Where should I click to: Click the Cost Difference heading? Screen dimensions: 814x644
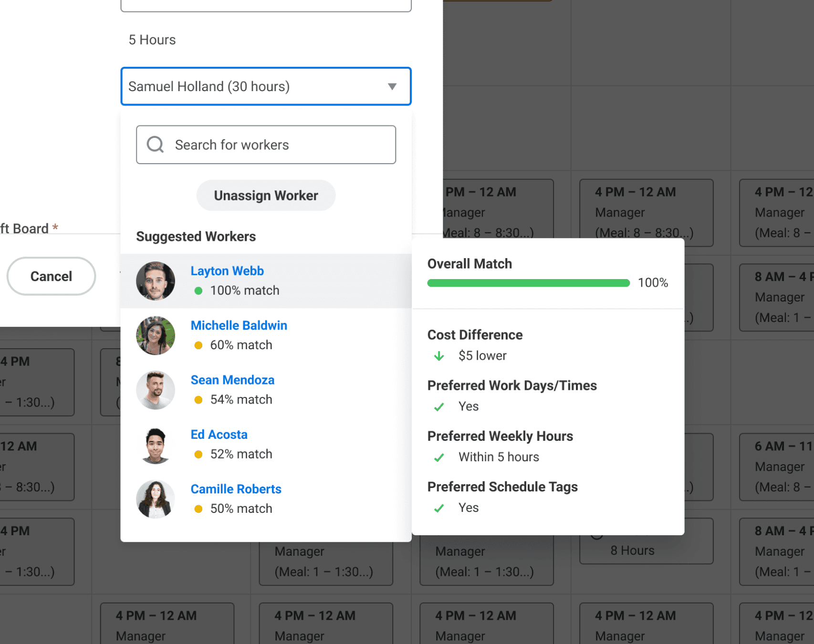tap(475, 335)
